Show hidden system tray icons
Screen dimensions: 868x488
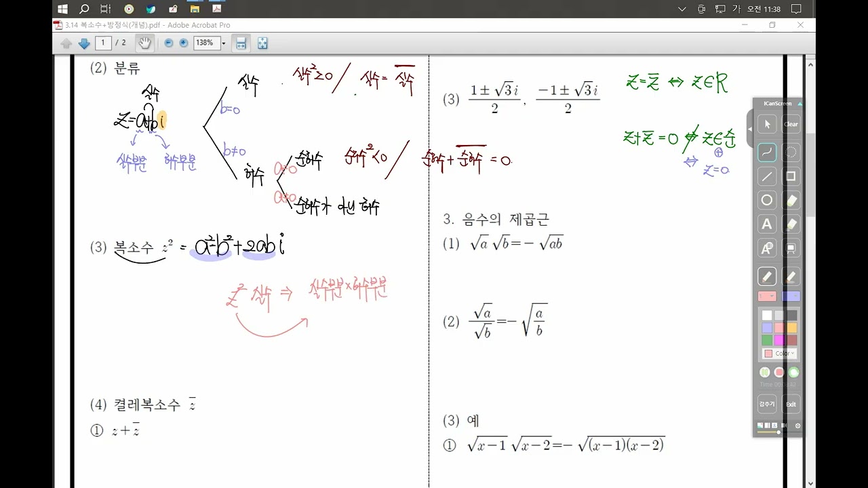click(682, 9)
